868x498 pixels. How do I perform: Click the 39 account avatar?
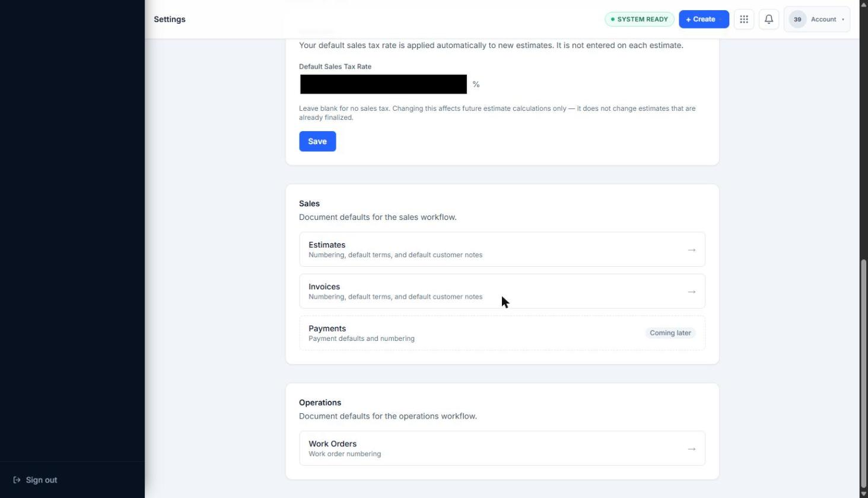pos(797,20)
